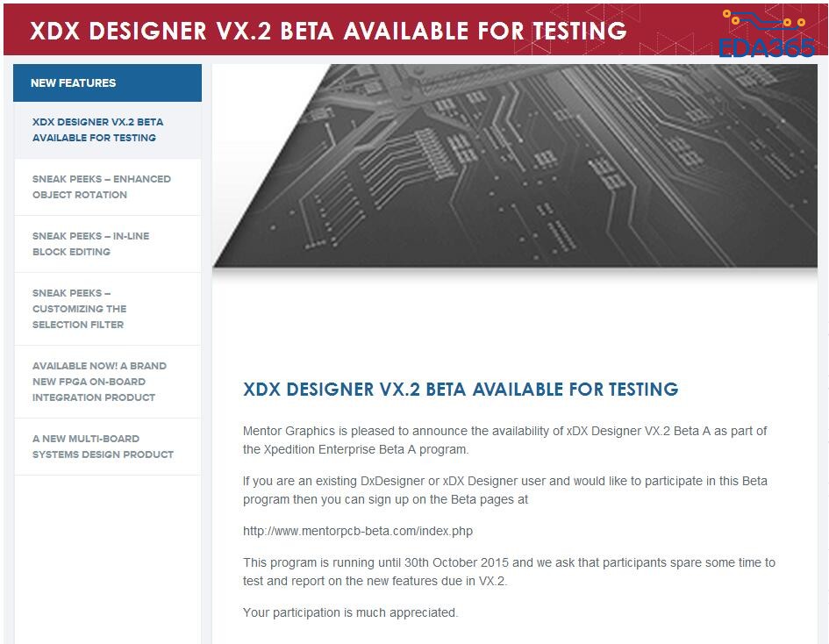The width and height of the screenshot is (829, 644).
Task: View A New Multi-Board Systems Design Product
Action: (103, 447)
